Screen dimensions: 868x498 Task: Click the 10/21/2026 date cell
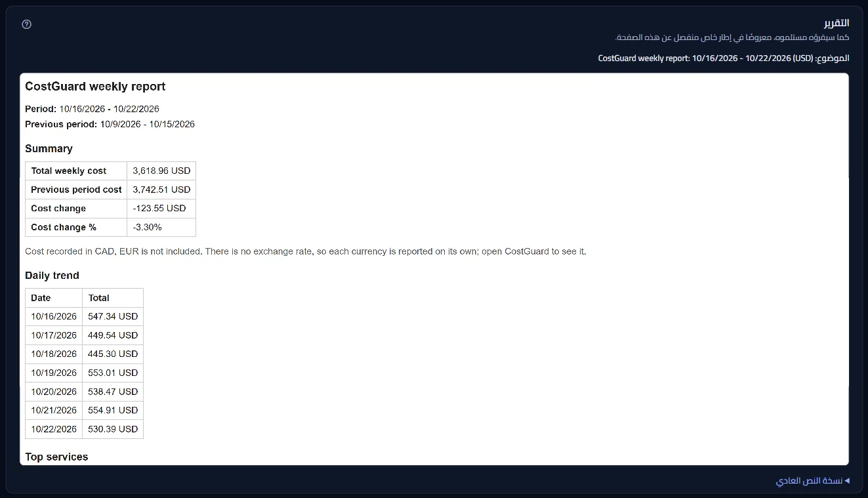[54, 410]
